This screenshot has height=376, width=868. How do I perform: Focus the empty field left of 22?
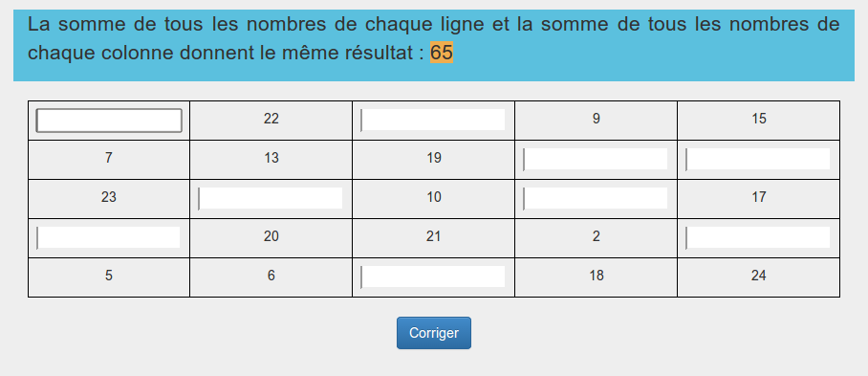click(109, 121)
